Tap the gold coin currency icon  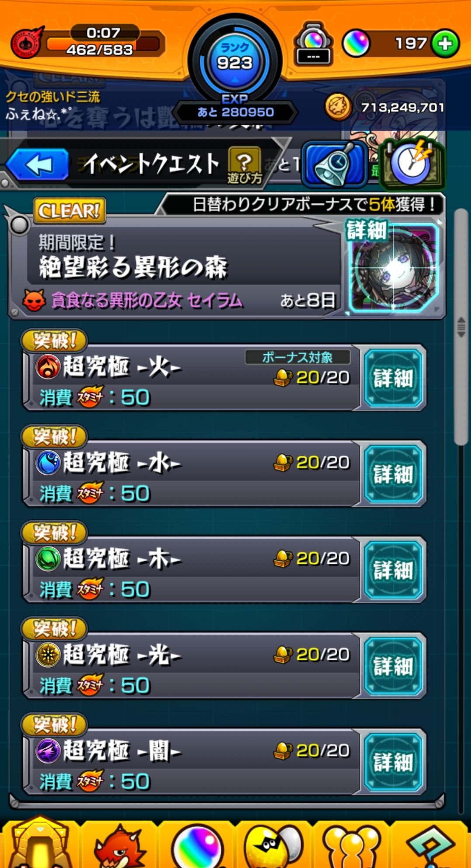pyautogui.click(x=338, y=107)
